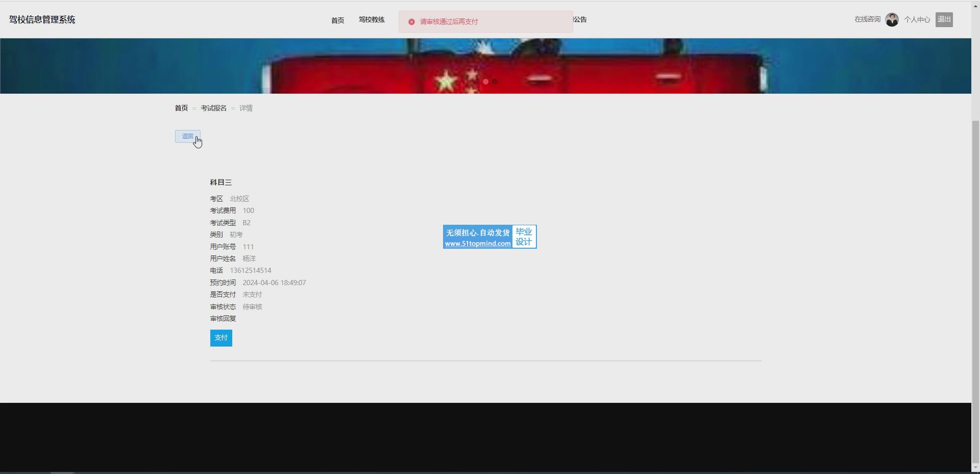Click the appointment time 2024-04-06 18:49:07

coord(274,282)
